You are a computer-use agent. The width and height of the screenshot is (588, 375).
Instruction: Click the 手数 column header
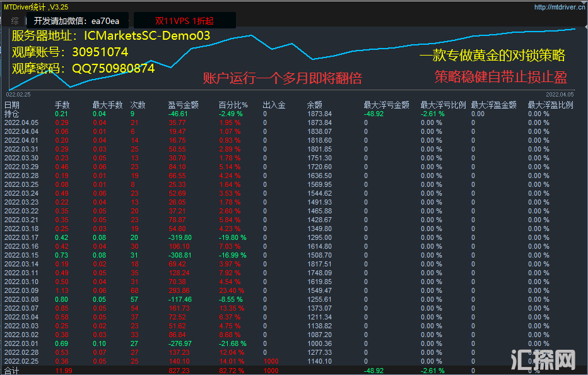pos(62,105)
